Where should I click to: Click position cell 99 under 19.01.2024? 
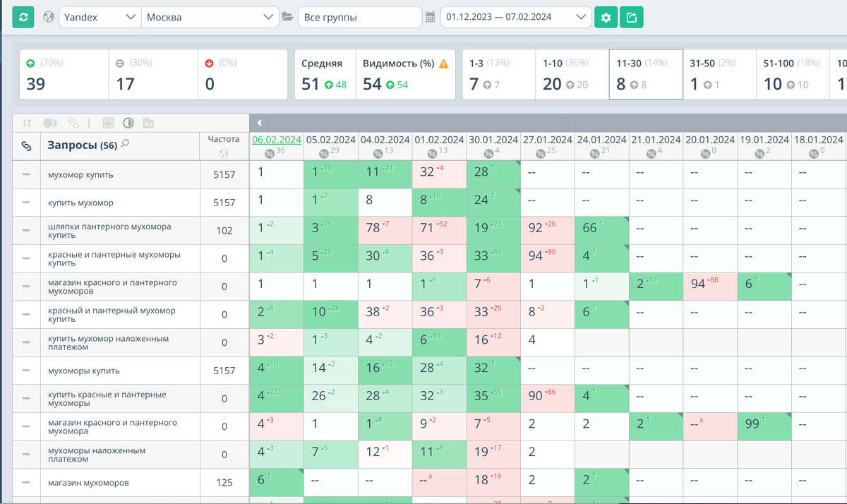[x=764, y=426]
